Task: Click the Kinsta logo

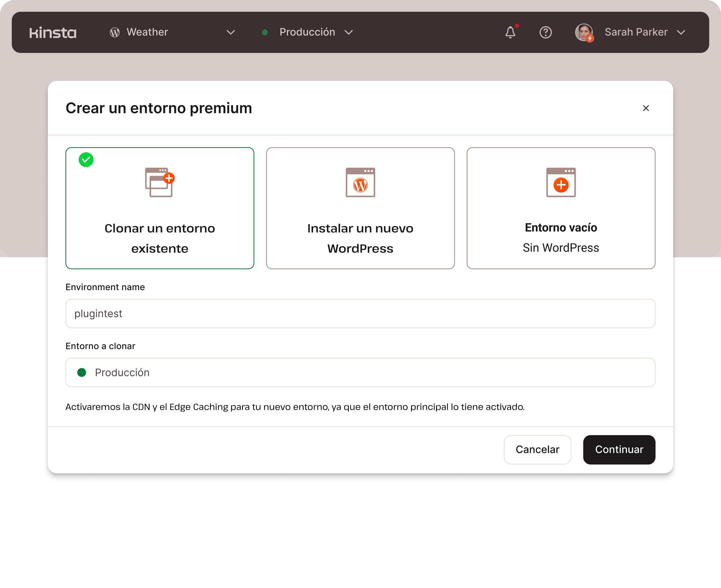Action: 53,33
